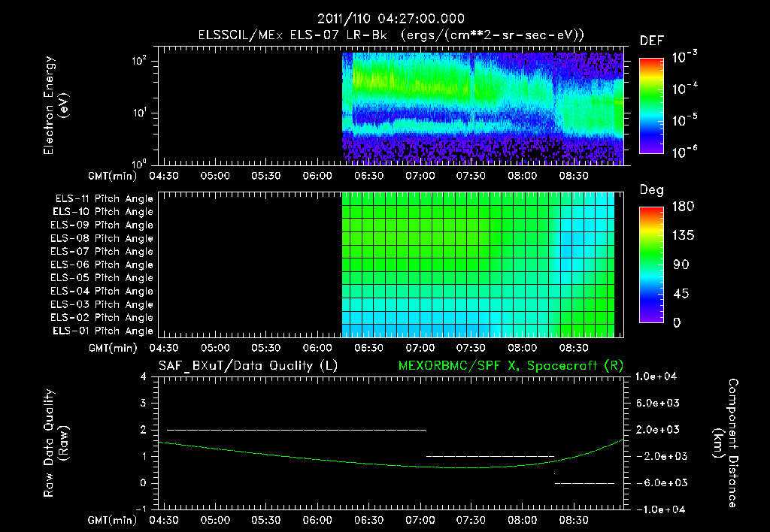Click the DEF label above color bar

tap(652, 41)
